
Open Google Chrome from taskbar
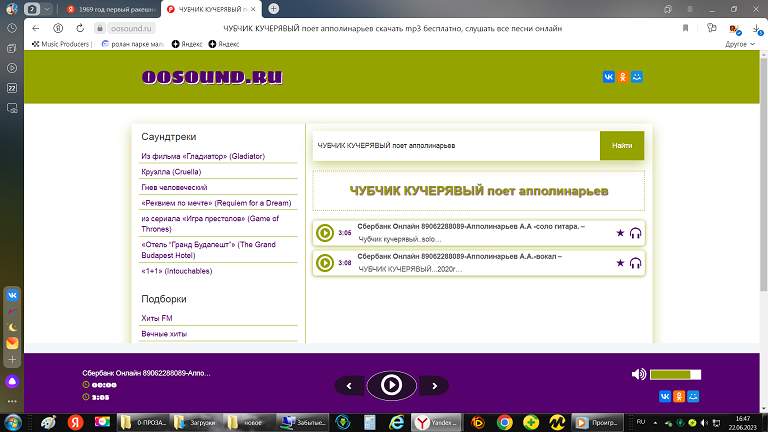pos(504,422)
